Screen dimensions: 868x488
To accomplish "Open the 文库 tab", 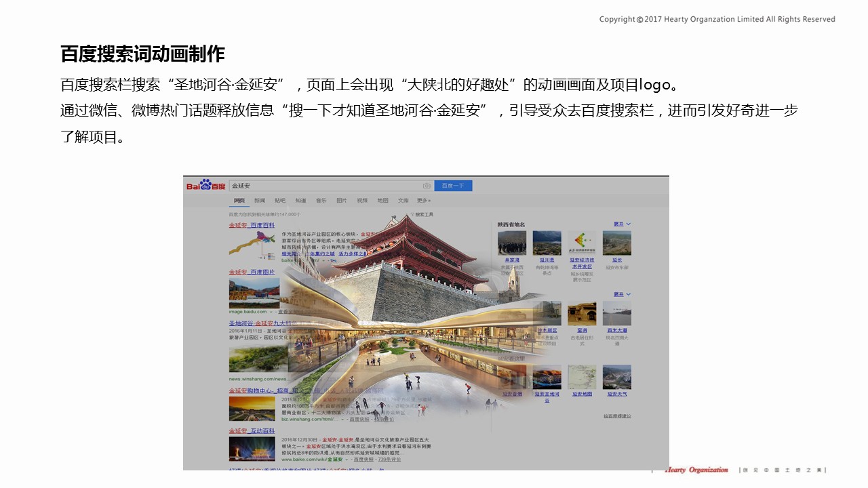I will pyautogui.click(x=403, y=201).
